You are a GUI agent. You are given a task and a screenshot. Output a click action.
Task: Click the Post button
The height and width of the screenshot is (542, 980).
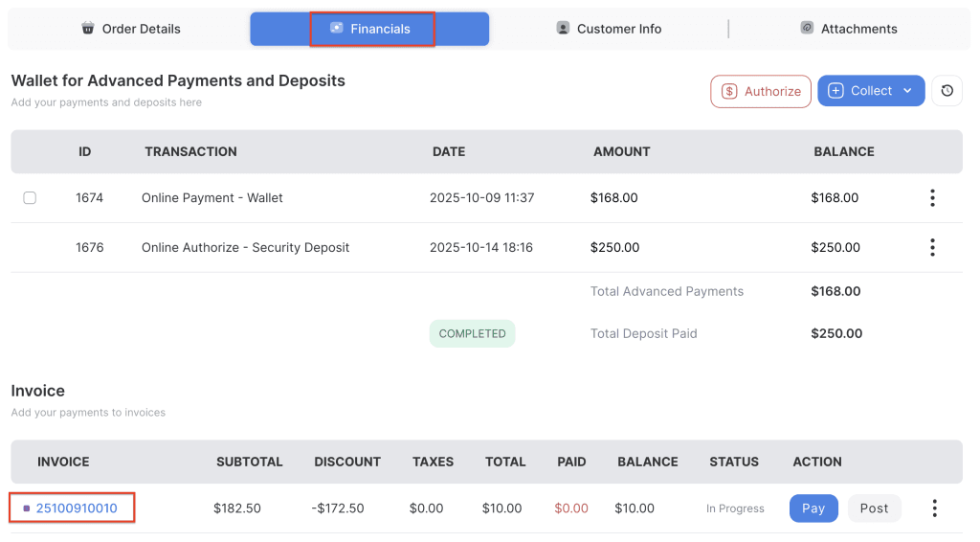point(874,508)
